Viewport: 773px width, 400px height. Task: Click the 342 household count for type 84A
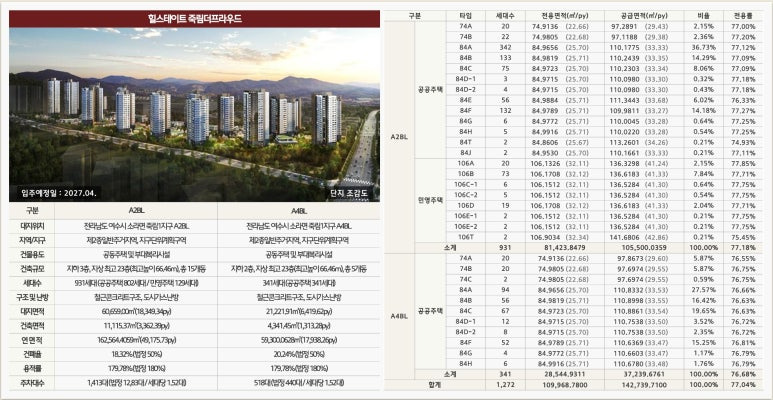click(x=505, y=47)
